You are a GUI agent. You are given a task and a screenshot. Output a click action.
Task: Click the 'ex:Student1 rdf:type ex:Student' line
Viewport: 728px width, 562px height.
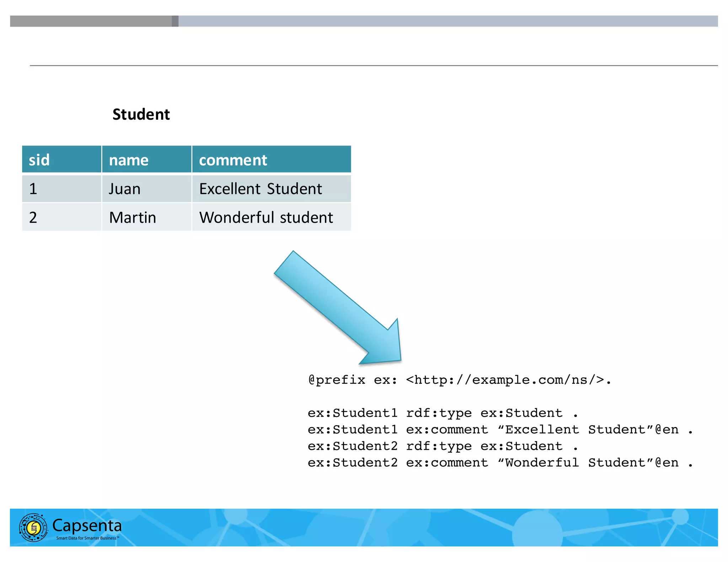pos(443,413)
